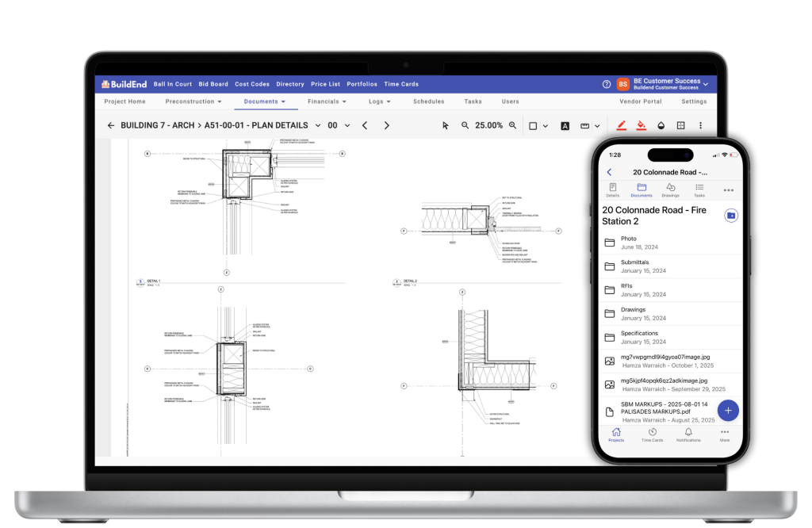Open the opacity droplet tool
Image resolution: width=812 pixels, height=528 pixels.
click(x=661, y=125)
